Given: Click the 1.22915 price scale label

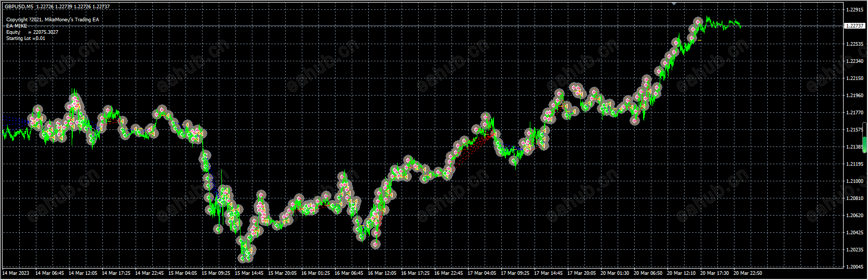Looking at the screenshot, I should point(854,10).
